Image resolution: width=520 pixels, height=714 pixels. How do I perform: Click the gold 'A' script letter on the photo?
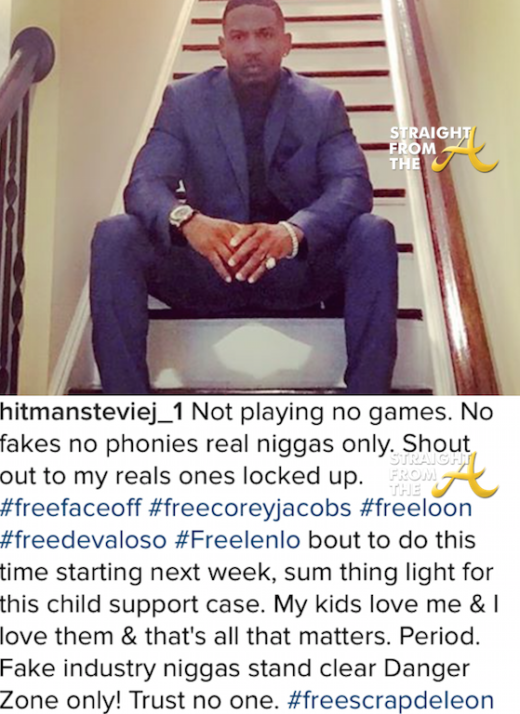[x=464, y=150]
